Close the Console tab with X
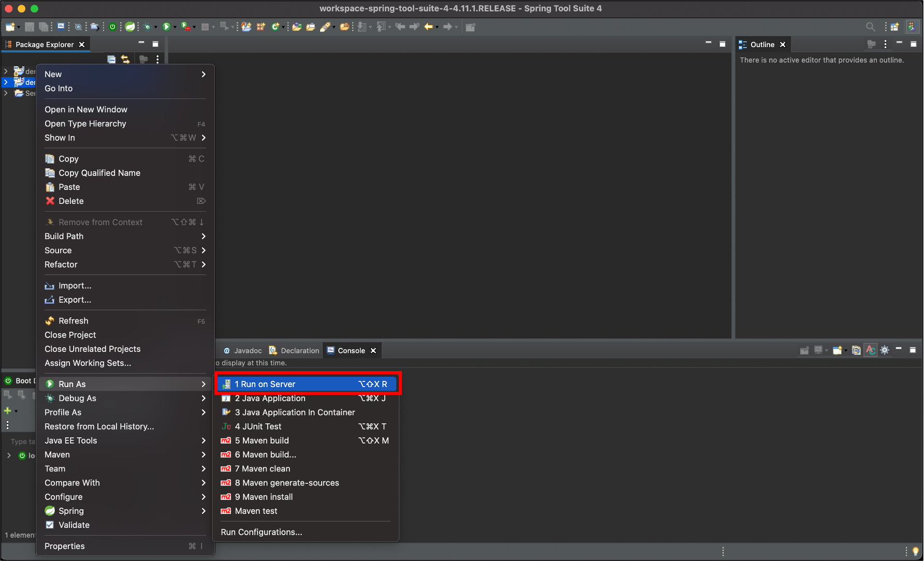 pos(373,350)
